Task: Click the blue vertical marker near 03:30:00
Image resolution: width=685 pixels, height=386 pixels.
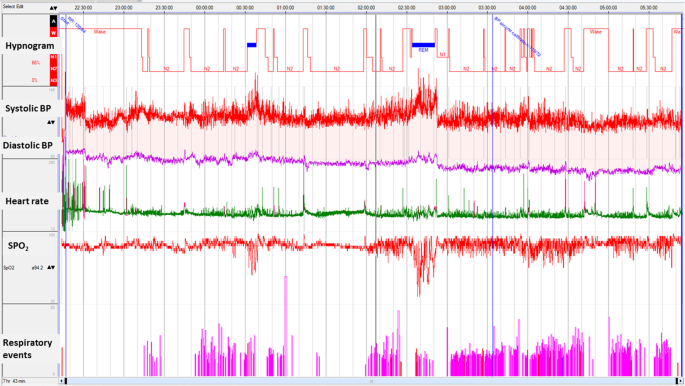Action: pyautogui.click(x=492, y=196)
